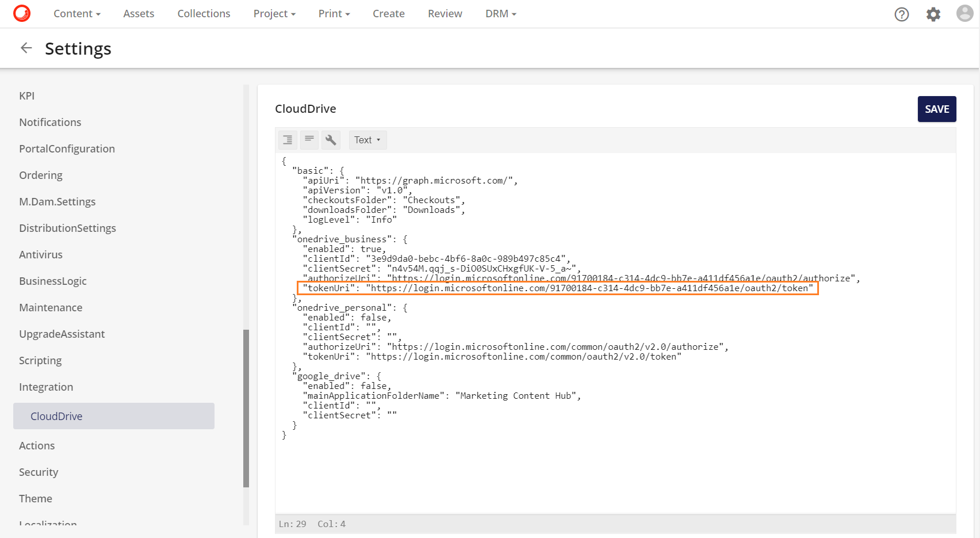Viewport: 980px width, 538px height.
Task: Select the Actions setting
Action: 37,445
